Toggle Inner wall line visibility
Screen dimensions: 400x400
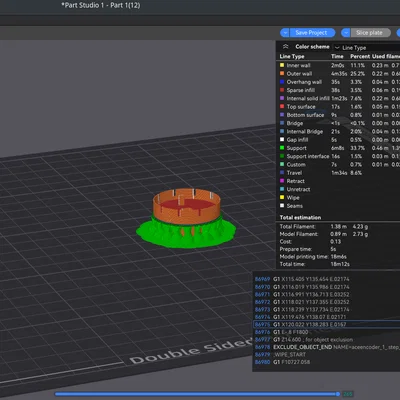pyautogui.click(x=338, y=65)
